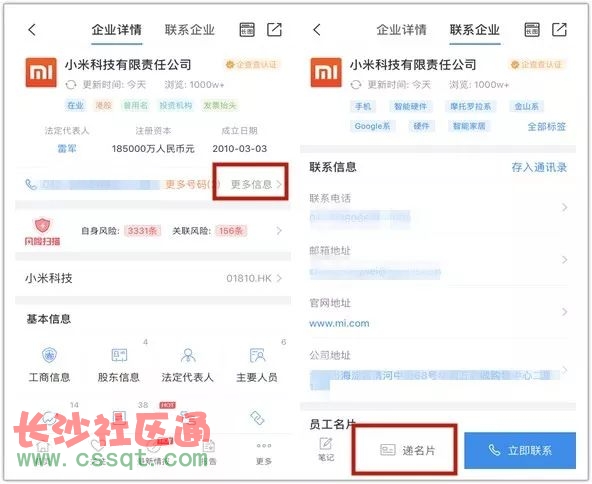Tap 企查查认证 badge on left screen

coord(252,65)
